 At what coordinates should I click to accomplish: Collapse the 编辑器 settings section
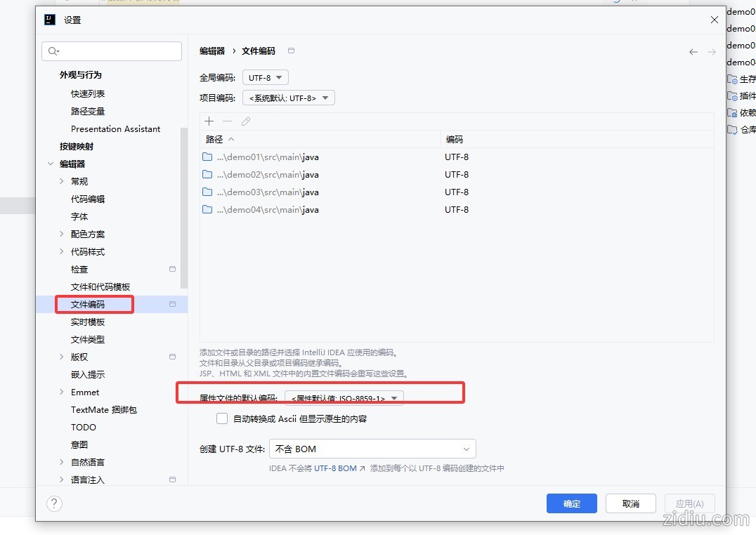[x=51, y=164]
